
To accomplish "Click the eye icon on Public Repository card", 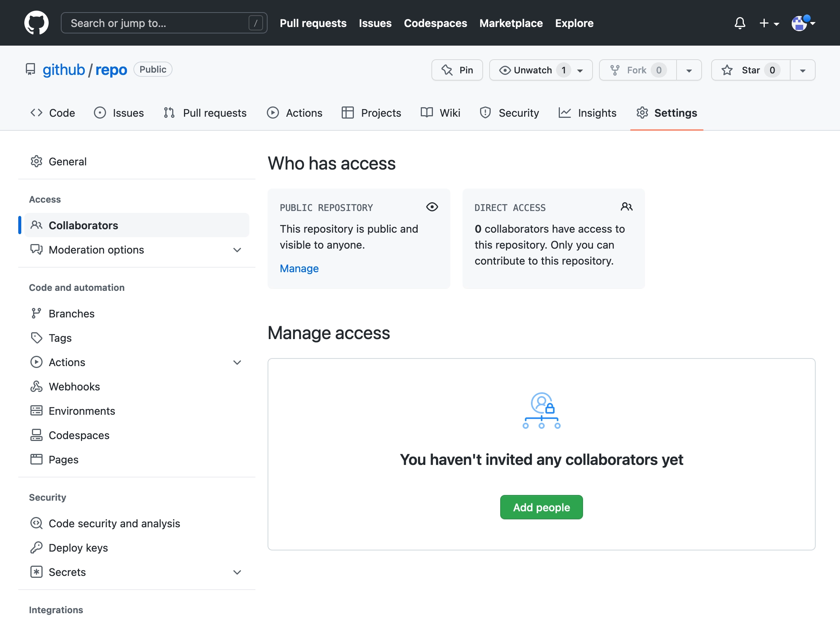I will [x=432, y=207].
